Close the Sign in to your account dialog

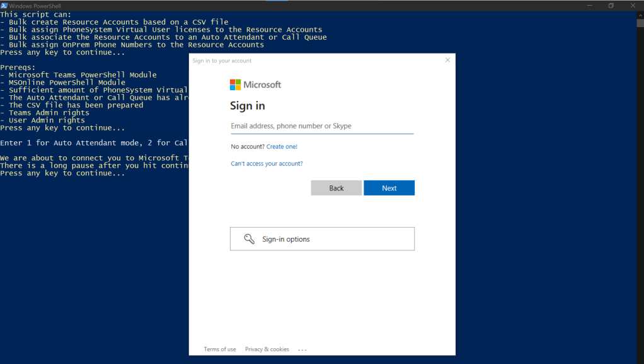447,60
